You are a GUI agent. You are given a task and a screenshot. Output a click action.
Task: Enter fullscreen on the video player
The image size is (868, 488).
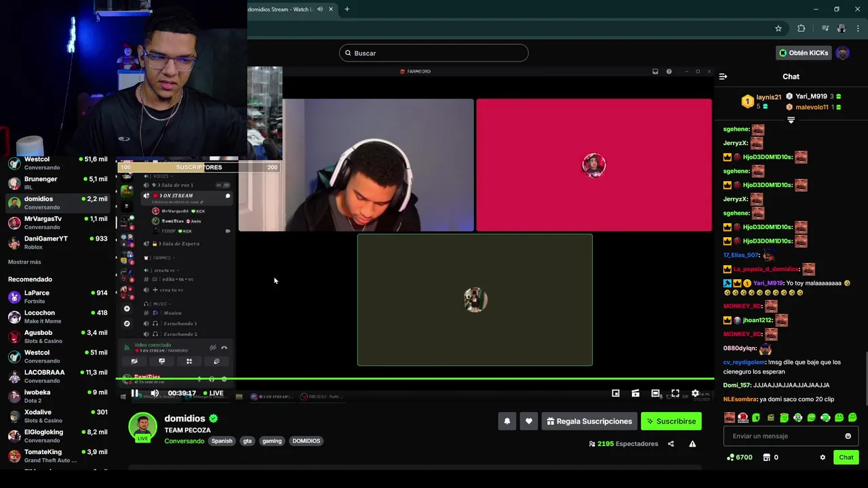(x=675, y=393)
